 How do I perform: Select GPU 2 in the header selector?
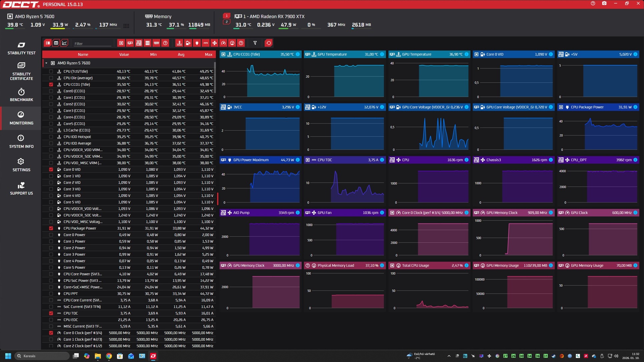[x=226, y=22]
